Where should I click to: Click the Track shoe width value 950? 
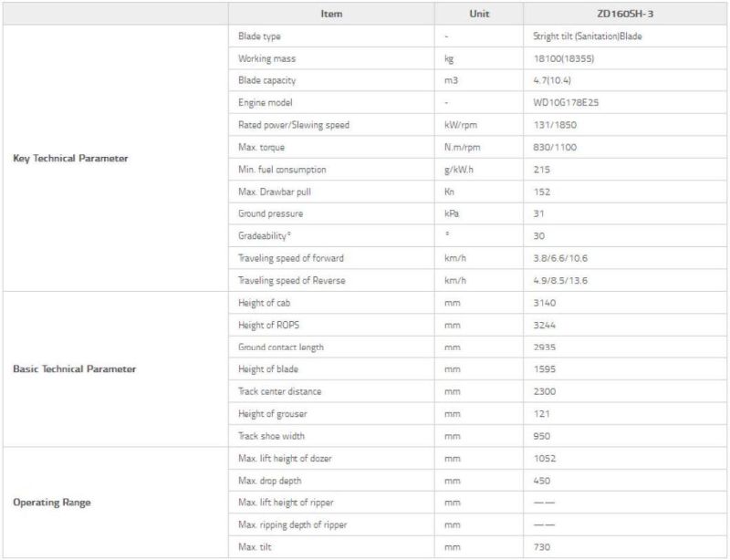(x=541, y=436)
